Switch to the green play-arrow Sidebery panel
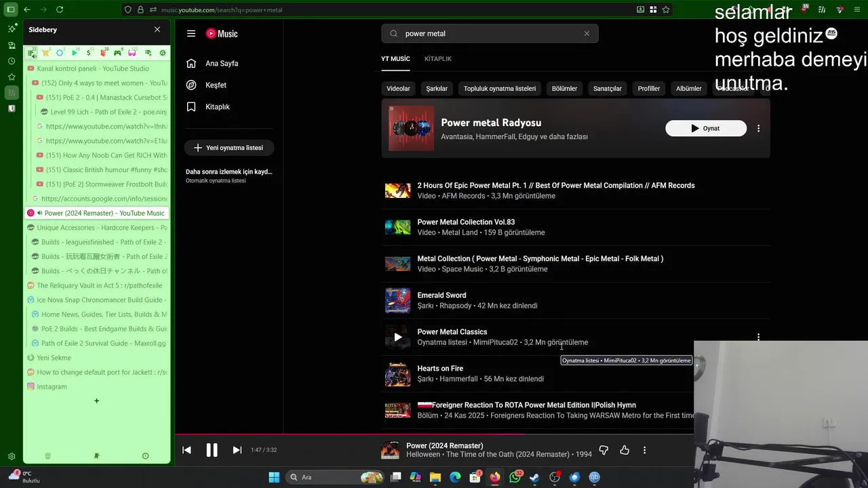 75,53
